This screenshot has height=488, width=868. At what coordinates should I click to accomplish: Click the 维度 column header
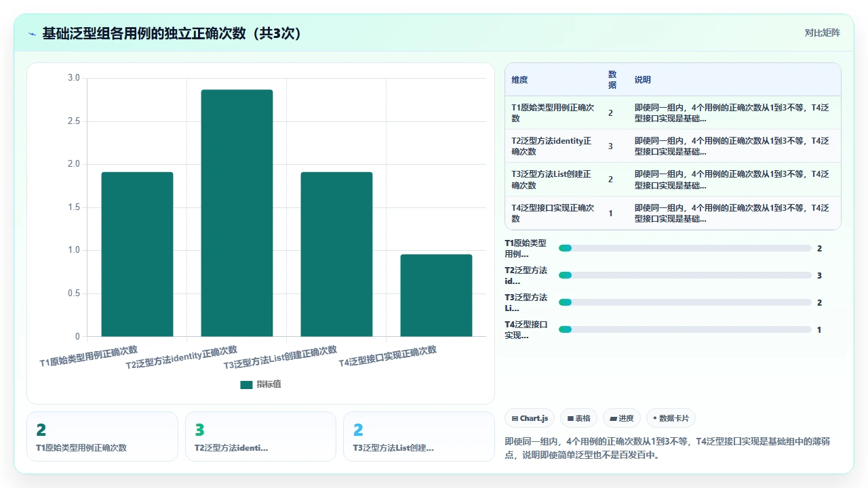tap(519, 80)
